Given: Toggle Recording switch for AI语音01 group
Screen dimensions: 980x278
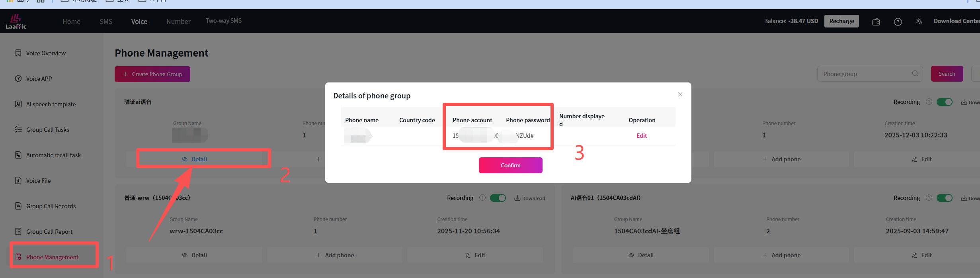Looking at the screenshot, I should [945, 198].
